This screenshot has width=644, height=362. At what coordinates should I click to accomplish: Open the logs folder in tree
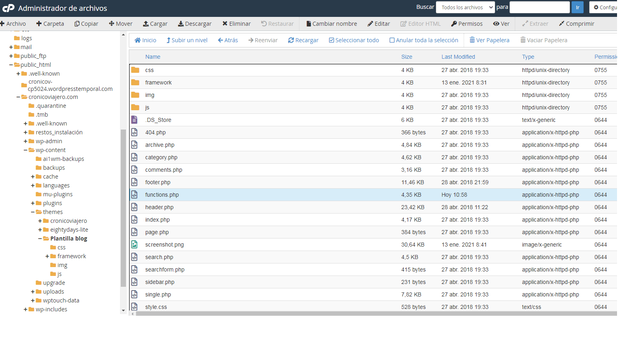(23, 38)
